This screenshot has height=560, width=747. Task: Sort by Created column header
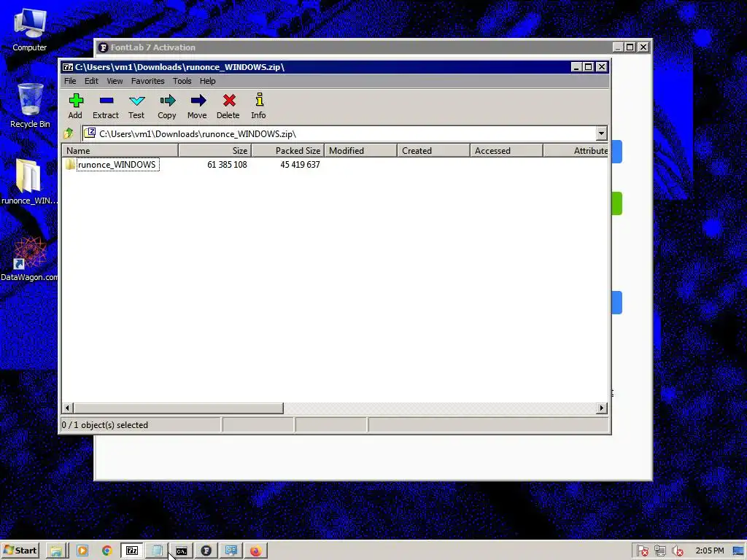(x=433, y=150)
